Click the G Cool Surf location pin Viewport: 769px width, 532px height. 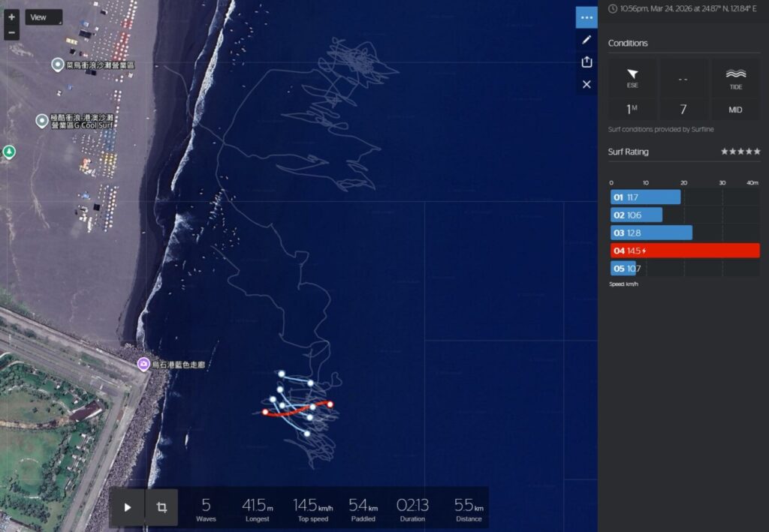coord(43,120)
